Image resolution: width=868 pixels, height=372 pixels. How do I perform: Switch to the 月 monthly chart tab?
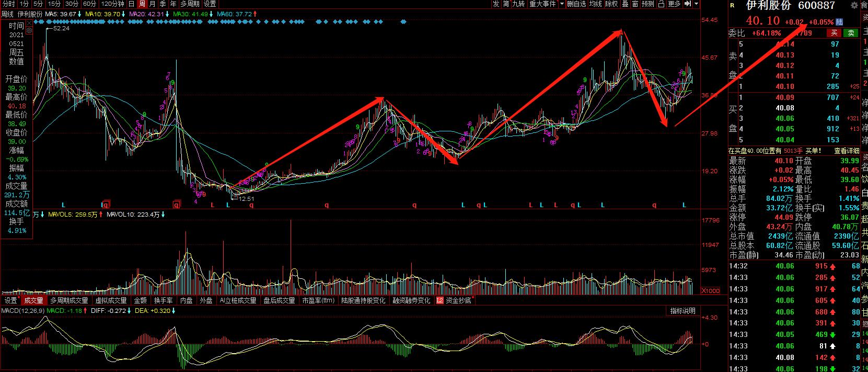pyautogui.click(x=152, y=4)
